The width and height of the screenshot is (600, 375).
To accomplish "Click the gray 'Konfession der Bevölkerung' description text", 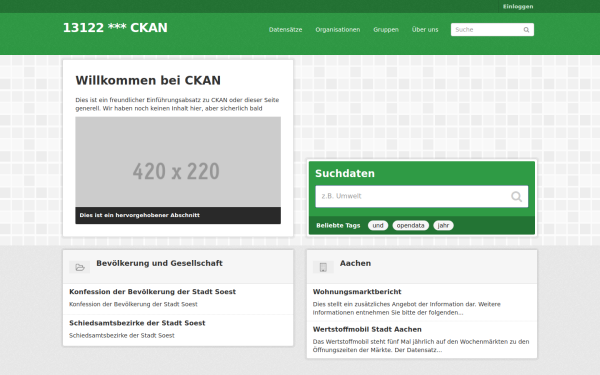I will [x=133, y=304].
